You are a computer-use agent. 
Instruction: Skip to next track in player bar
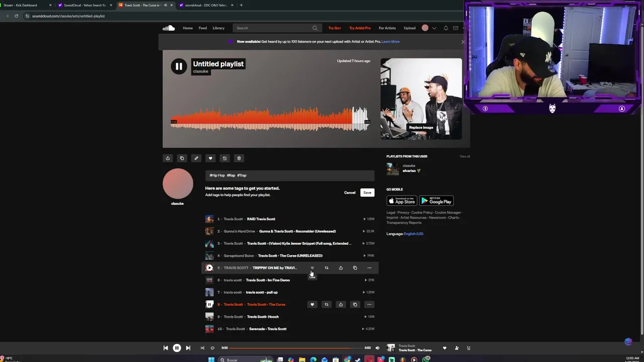point(188,348)
